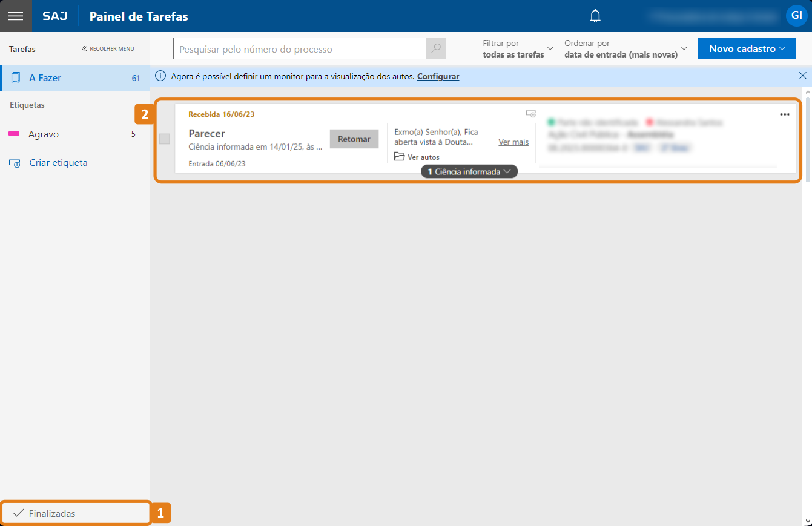Open the Ordenar por dropdown
This screenshot has height=526, width=812.
click(x=626, y=49)
